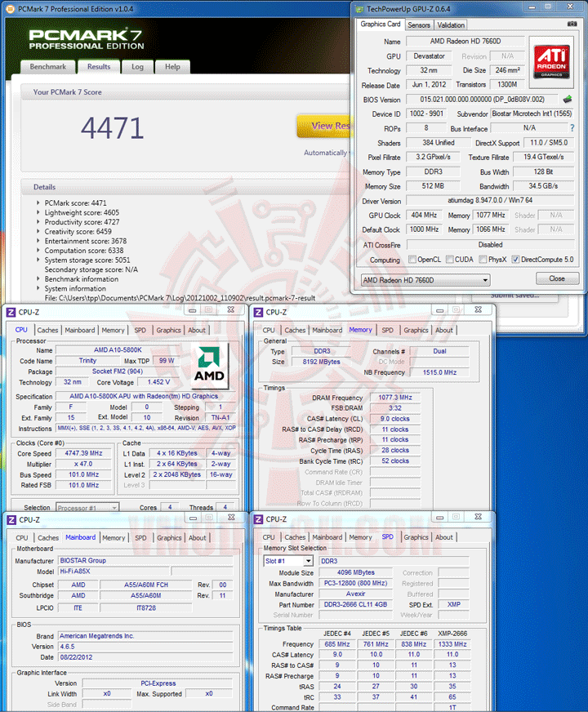Click the mainboard Model field Hi-Fi A85X

pyautogui.click(x=114, y=572)
